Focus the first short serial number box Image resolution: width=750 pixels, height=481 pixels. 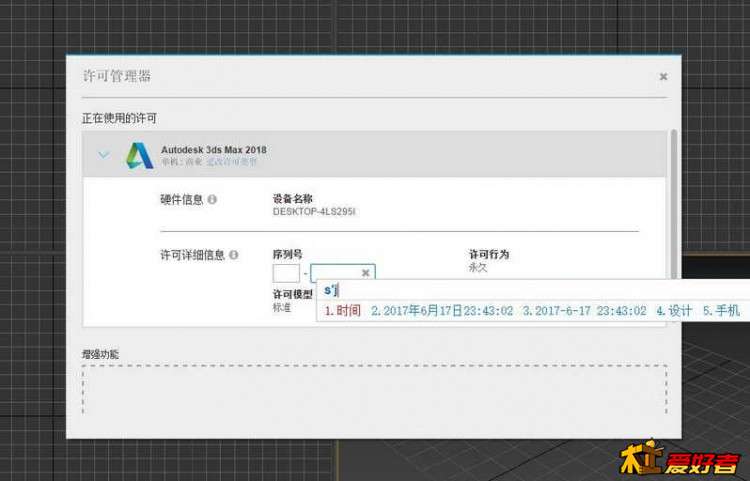click(286, 273)
